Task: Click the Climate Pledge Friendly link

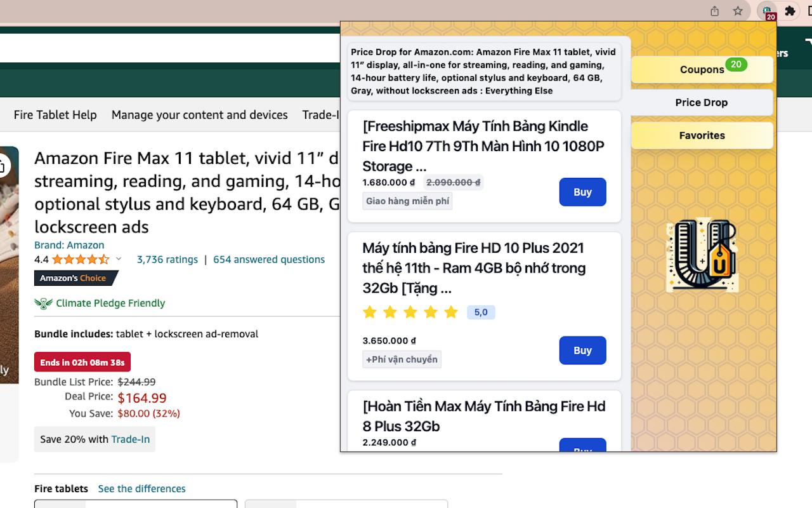Action: (x=110, y=304)
